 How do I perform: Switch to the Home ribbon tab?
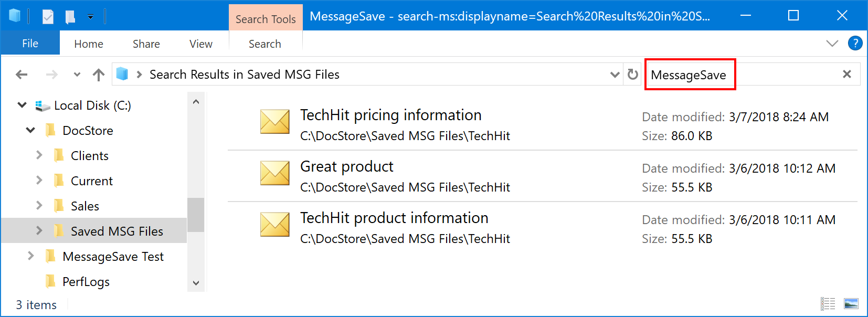[x=89, y=44]
